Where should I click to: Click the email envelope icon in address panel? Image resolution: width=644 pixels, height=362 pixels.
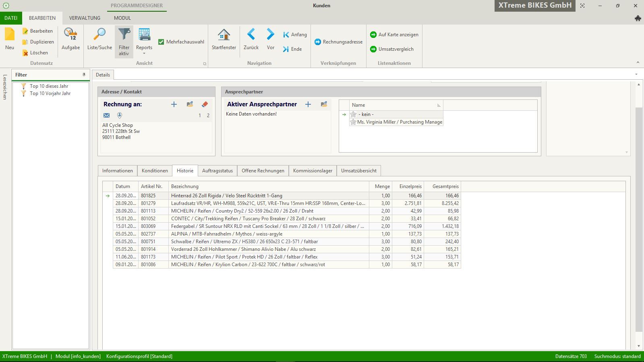coord(107,116)
